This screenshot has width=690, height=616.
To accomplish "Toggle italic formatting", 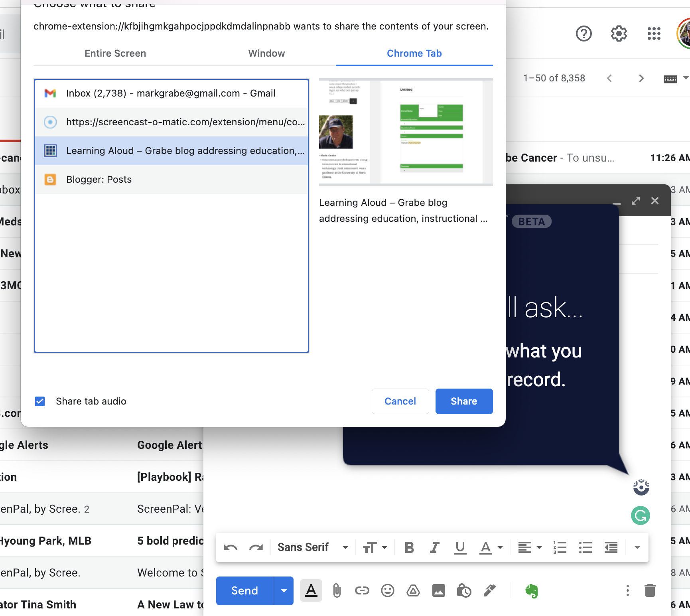I will coord(435,547).
